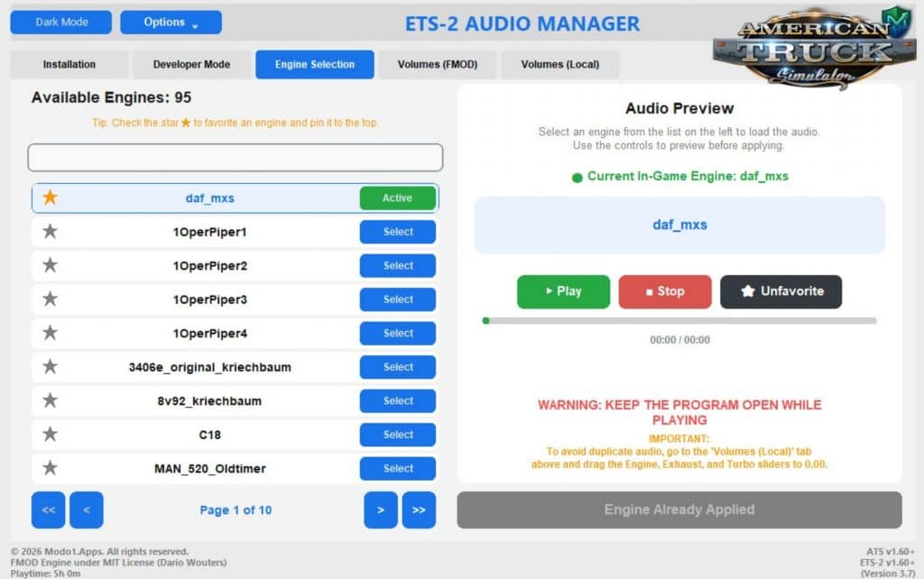Select the 8v92_kriechbaum engine

coord(398,401)
